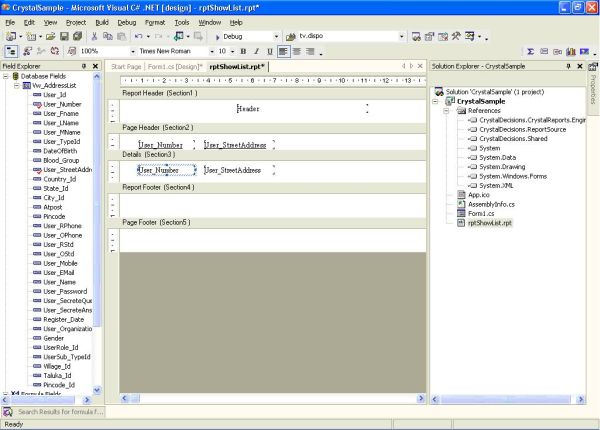
Task: Click the Add New Item icon
Action: 31,36
